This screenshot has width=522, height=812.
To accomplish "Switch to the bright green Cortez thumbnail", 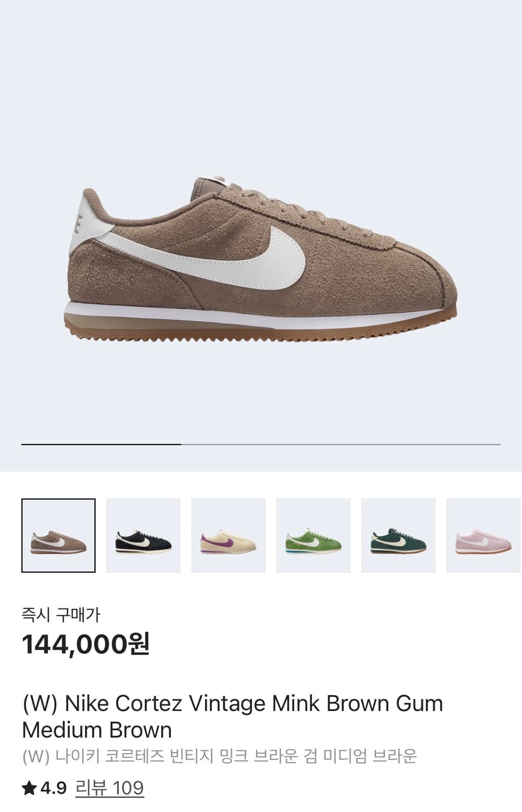I will pos(313,535).
